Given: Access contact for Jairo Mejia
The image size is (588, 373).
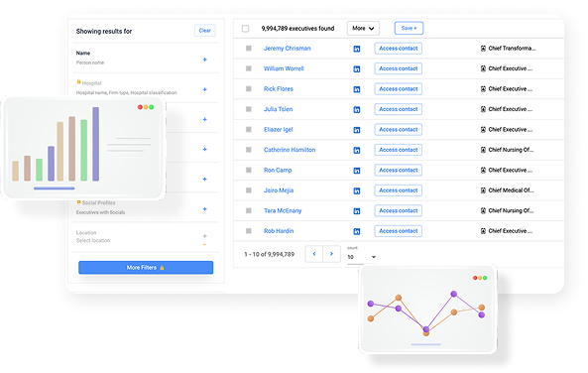Looking at the screenshot, I should click(398, 190).
